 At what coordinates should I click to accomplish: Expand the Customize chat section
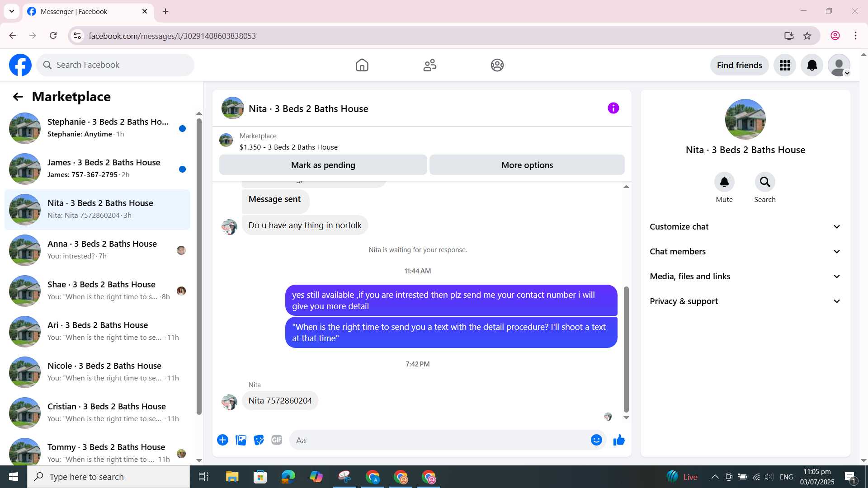pyautogui.click(x=745, y=227)
